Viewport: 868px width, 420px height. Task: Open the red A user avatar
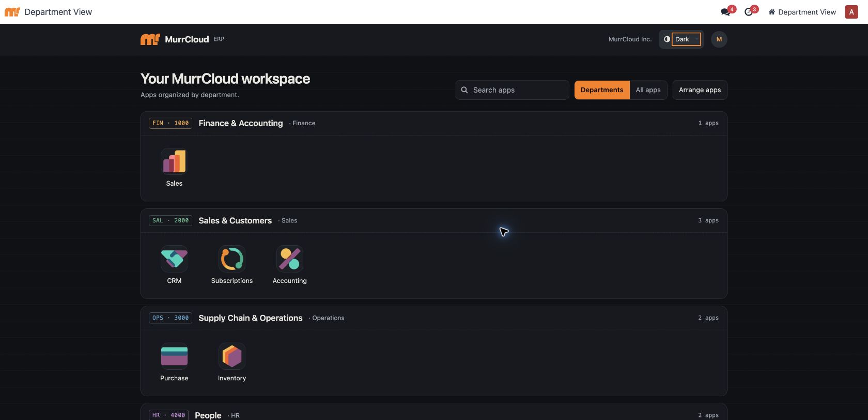pyautogui.click(x=851, y=12)
